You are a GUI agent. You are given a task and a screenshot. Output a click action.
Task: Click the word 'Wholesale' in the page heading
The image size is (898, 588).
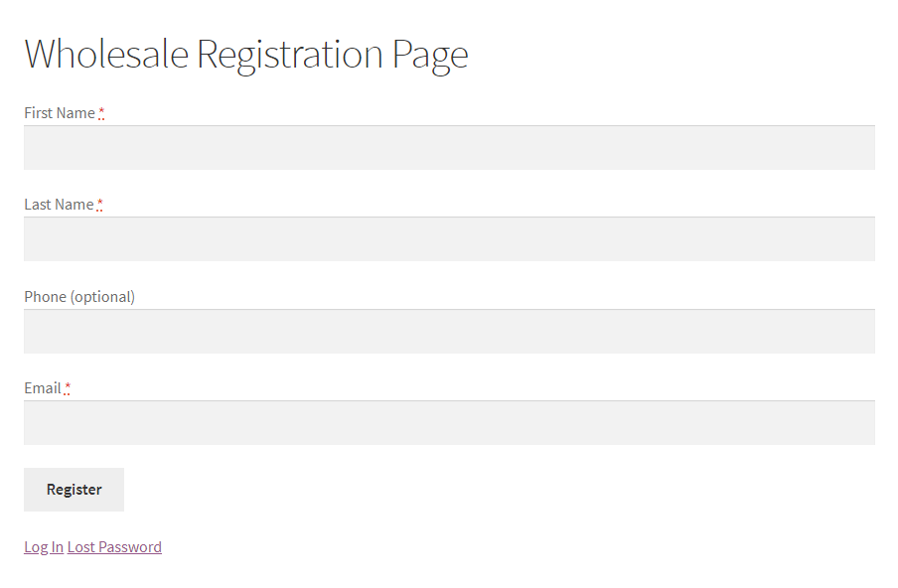pyautogui.click(x=106, y=54)
